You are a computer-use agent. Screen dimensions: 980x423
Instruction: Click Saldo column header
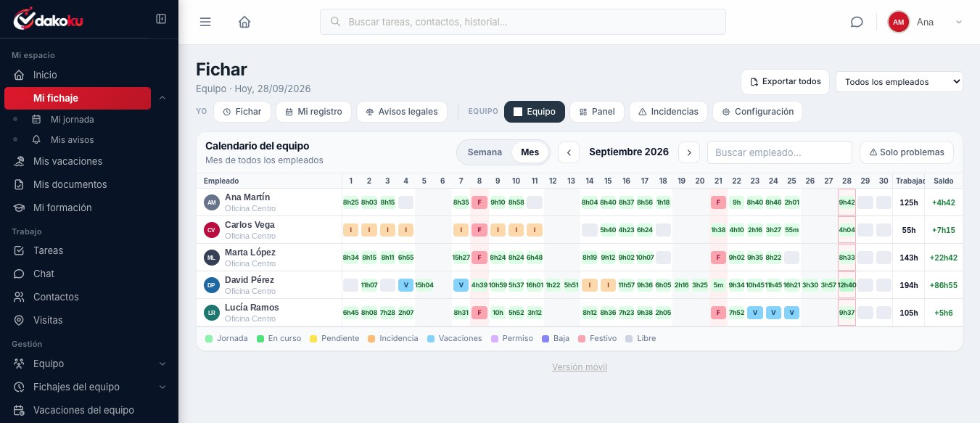(x=944, y=181)
